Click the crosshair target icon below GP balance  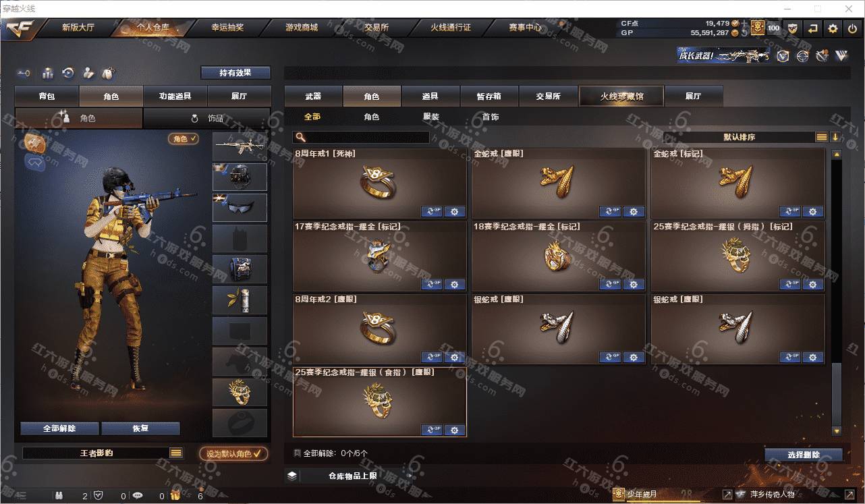click(x=802, y=56)
